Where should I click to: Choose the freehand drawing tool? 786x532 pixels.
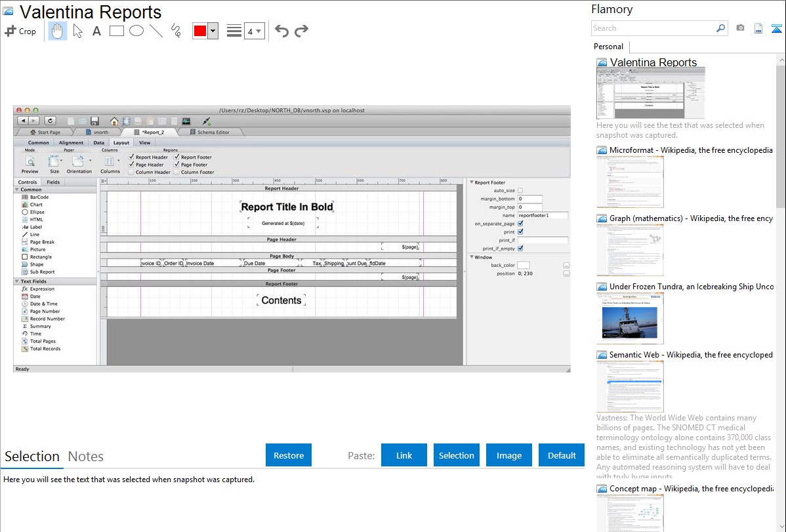point(176,31)
